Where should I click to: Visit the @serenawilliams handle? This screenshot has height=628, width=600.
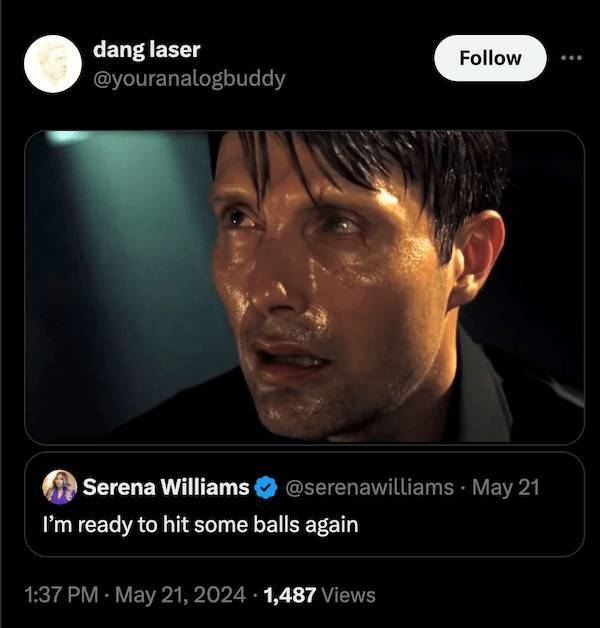click(x=370, y=487)
